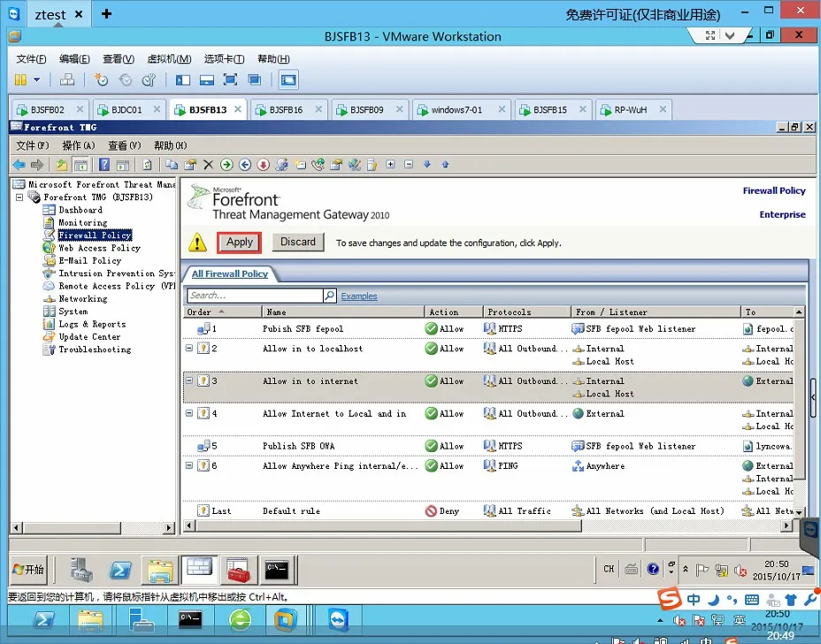This screenshot has height=644, width=821.
Task: Click the blue left-arrow circle toolbar icon
Action: coord(244,165)
